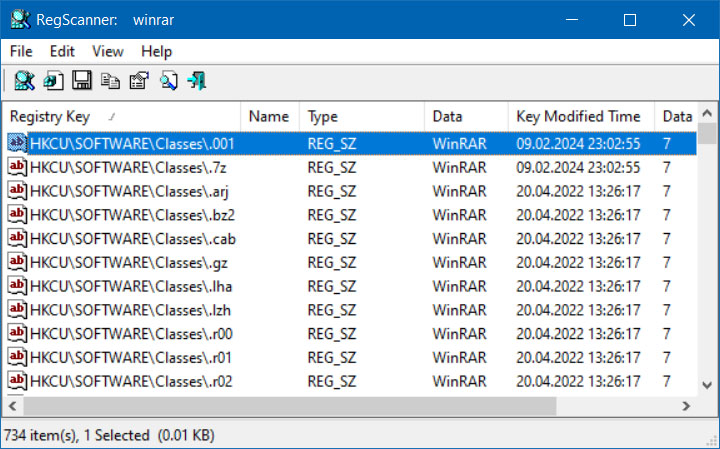Screen dimensions: 720x449
Task: Minimize the RegScanner window
Action: (572, 20)
